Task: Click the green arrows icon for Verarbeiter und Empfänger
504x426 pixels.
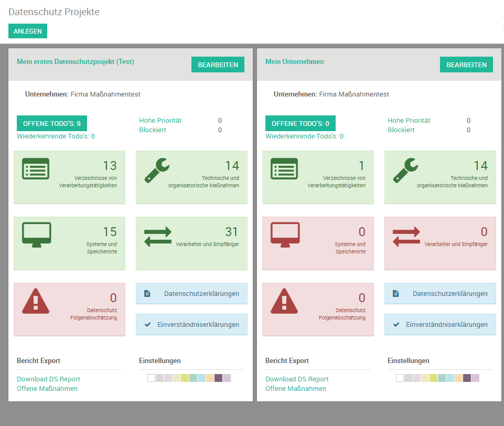Action: (158, 237)
